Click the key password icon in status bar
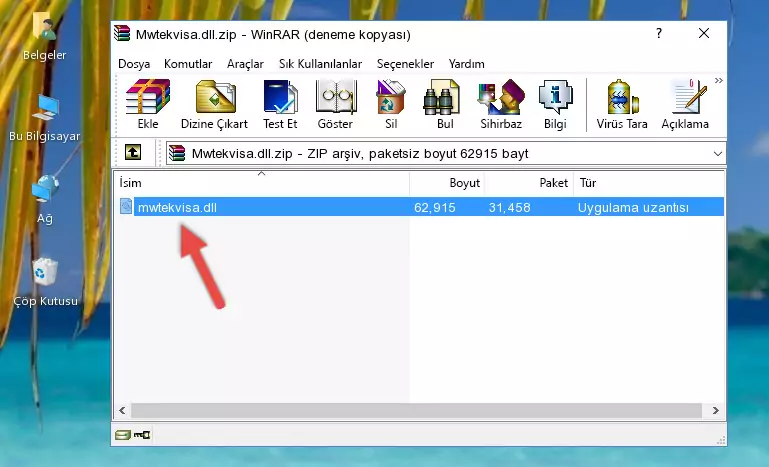This screenshot has width=769, height=467. [142, 435]
